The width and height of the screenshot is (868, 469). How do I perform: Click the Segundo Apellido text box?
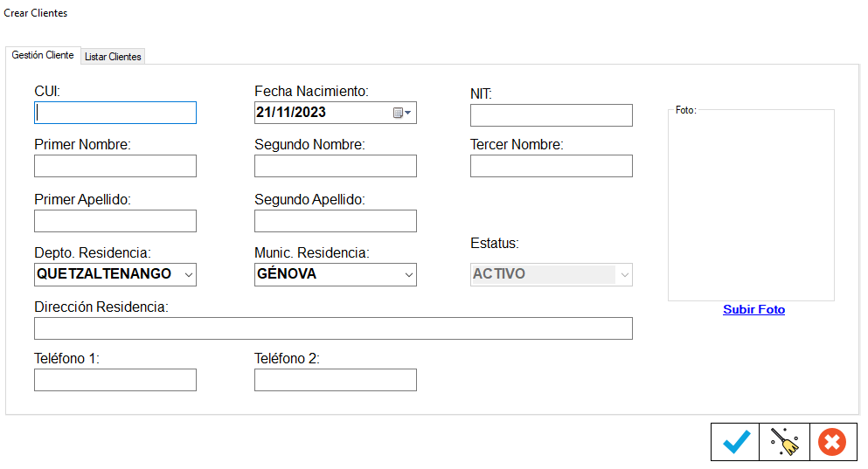335,221
